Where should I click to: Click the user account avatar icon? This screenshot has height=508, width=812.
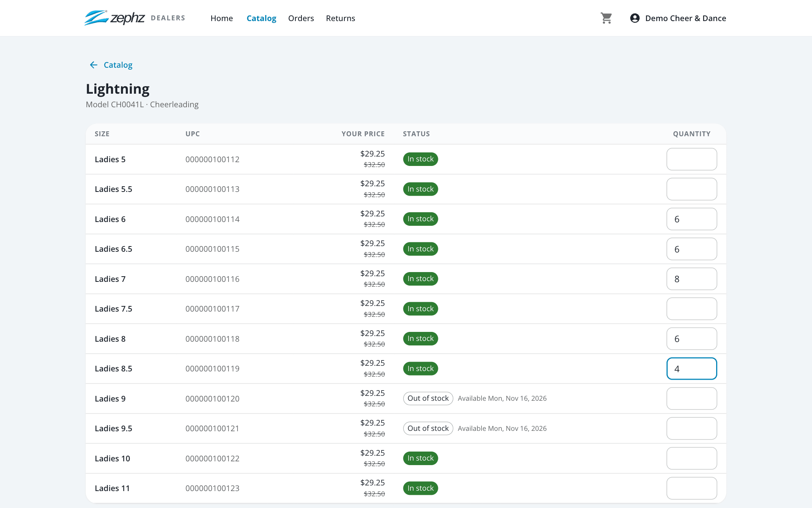pyautogui.click(x=635, y=18)
